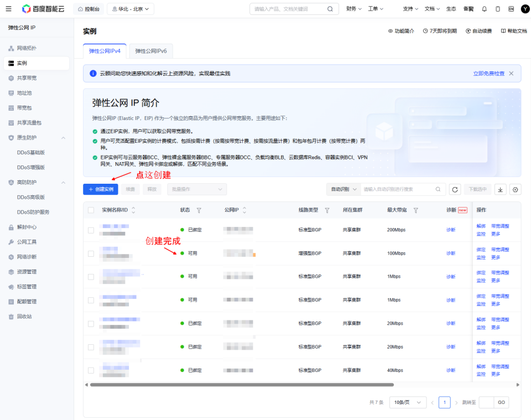Open 备案 in top menu

[468, 9]
